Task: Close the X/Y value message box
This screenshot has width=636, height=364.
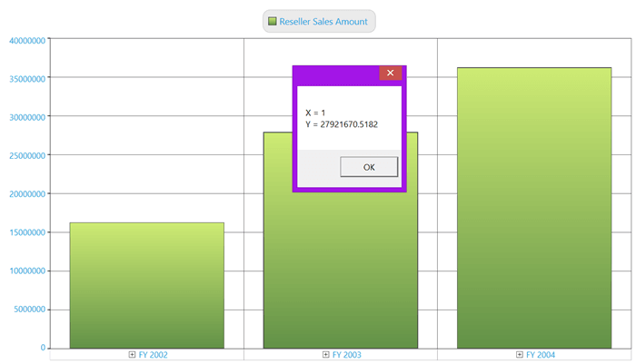Action: (x=390, y=73)
